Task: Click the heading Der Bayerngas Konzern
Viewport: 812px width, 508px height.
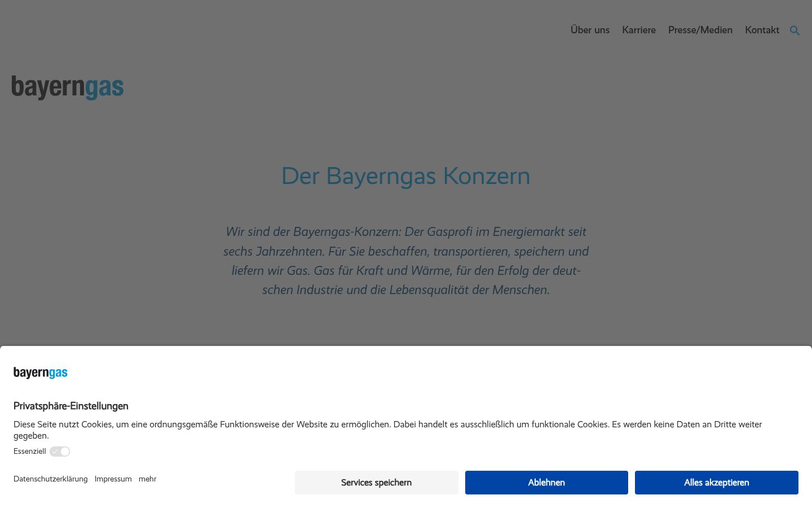Action: pos(406,176)
